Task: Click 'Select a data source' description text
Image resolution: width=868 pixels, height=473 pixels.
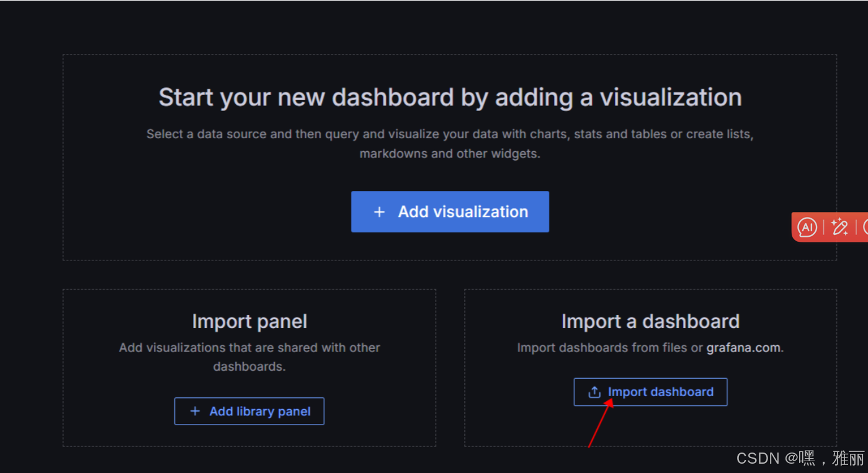Action: pyautogui.click(x=450, y=144)
